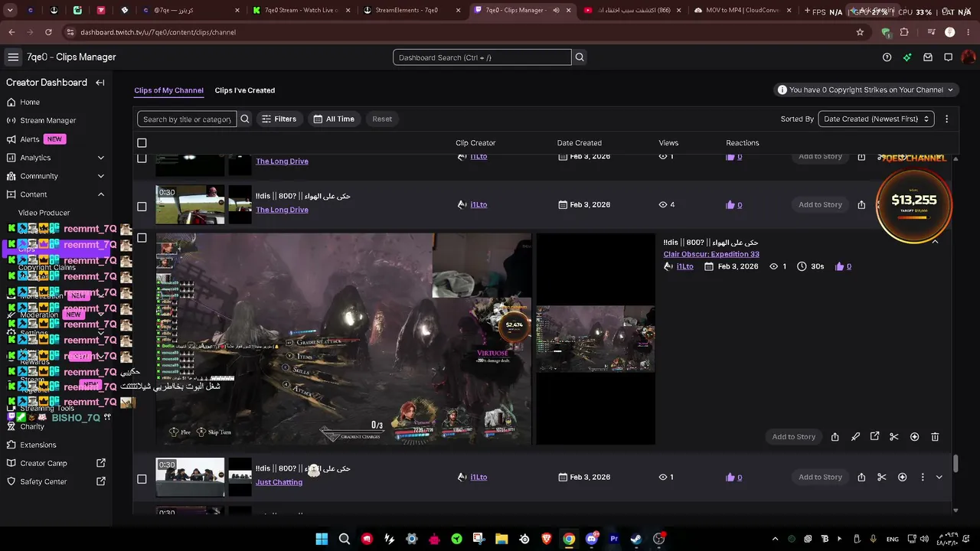Bookmark this page with the star icon
The width and height of the screenshot is (980, 551).
tap(860, 32)
